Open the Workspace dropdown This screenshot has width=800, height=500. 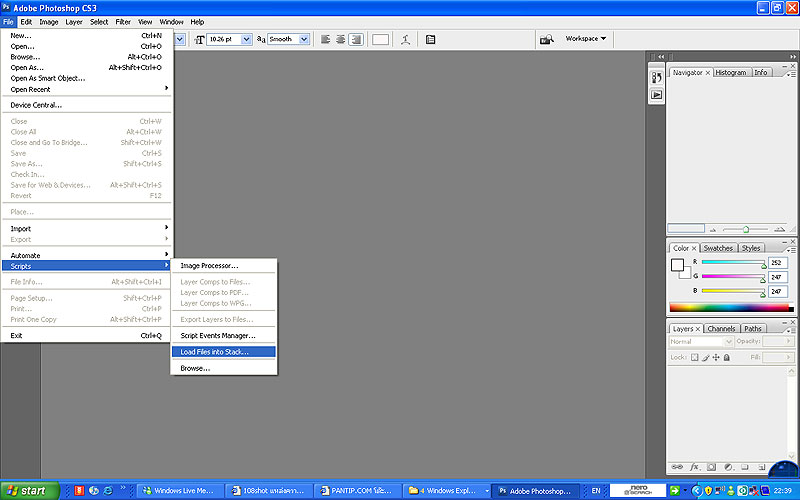point(586,39)
